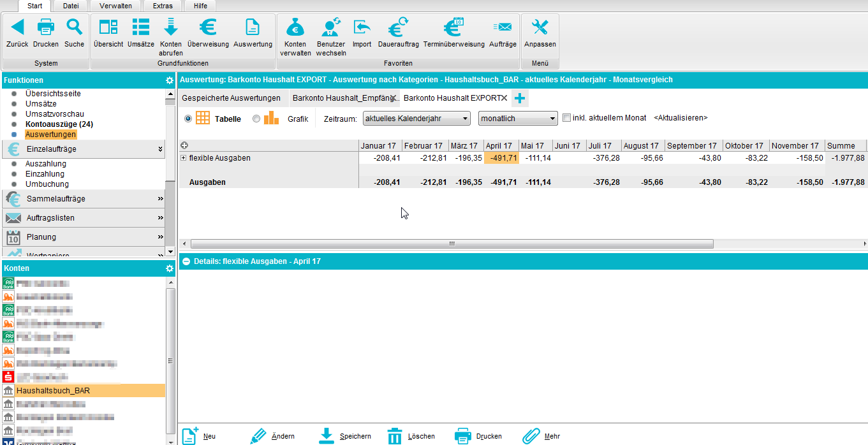Expand the flexible Ausgaben row
This screenshot has width=868, height=445.
(184, 157)
